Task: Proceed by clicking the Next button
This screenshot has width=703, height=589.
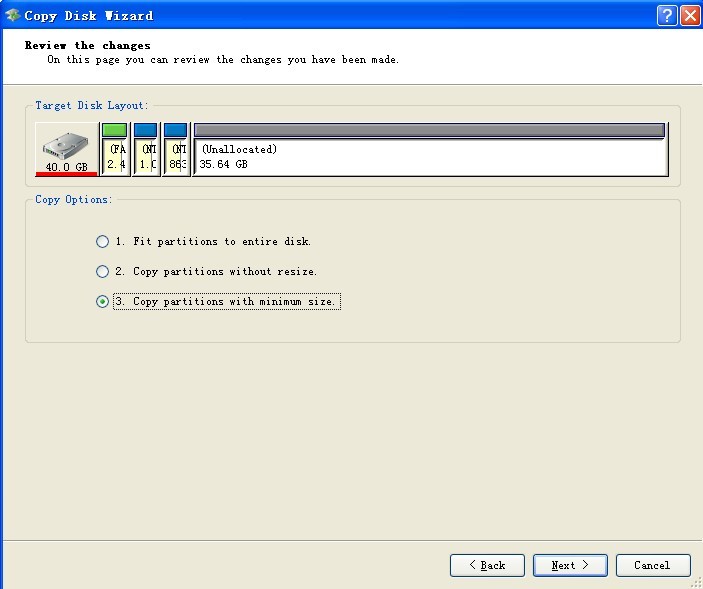Action: [x=570, y=565]
